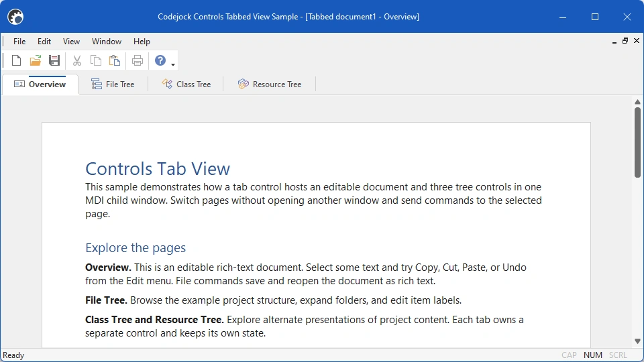
Task: Restore the MDI child document window
Action: [625, 41]
